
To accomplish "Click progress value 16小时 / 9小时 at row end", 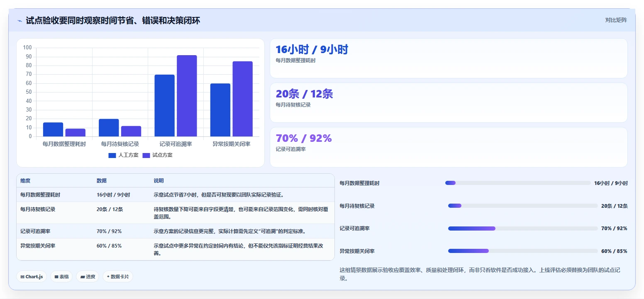I will [611, 183].
